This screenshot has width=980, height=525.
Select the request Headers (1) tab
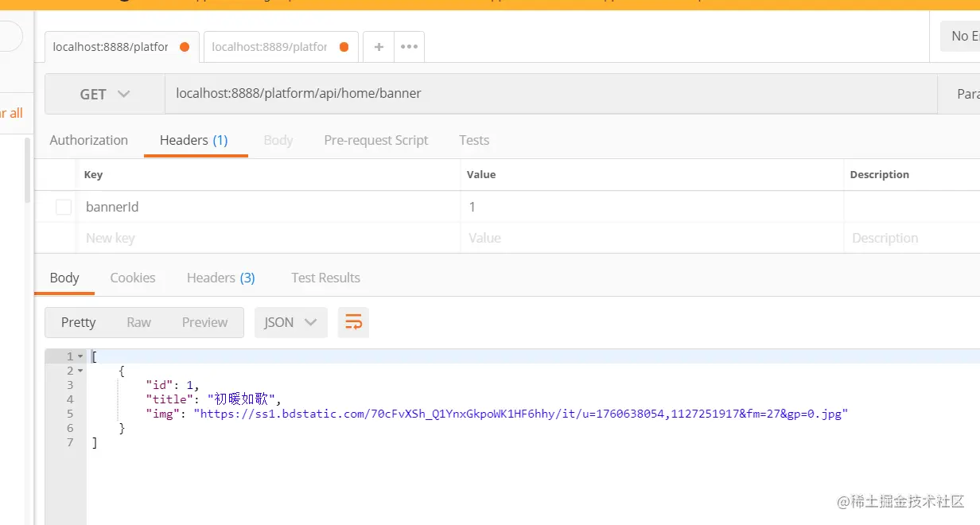[x=194, y=140]
